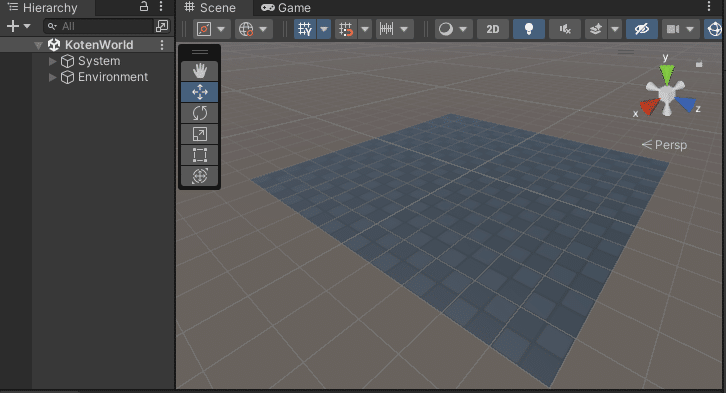Collapse the KotenWorld scene
Screen dimensions: 726x393
click(x=38, y=45)
